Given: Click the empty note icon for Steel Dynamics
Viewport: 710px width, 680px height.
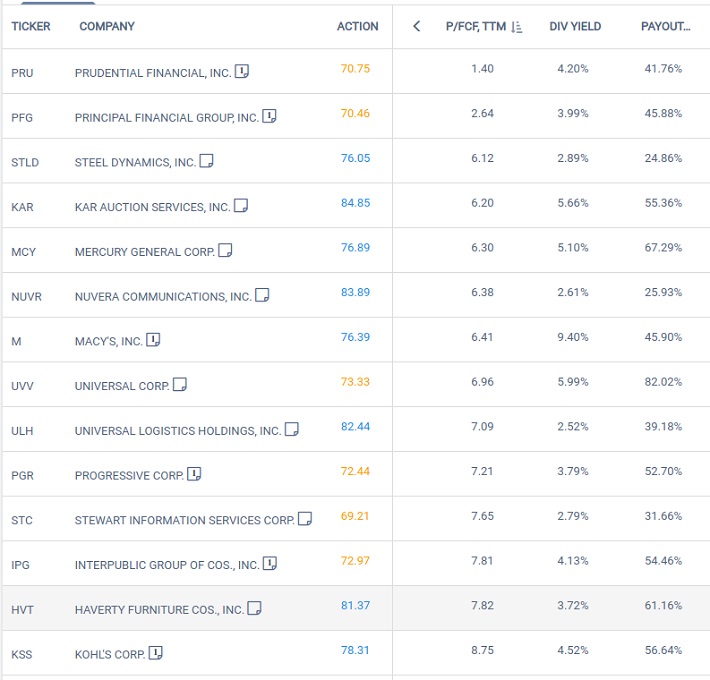Looking at the screenshot, I should click(206, 161).
